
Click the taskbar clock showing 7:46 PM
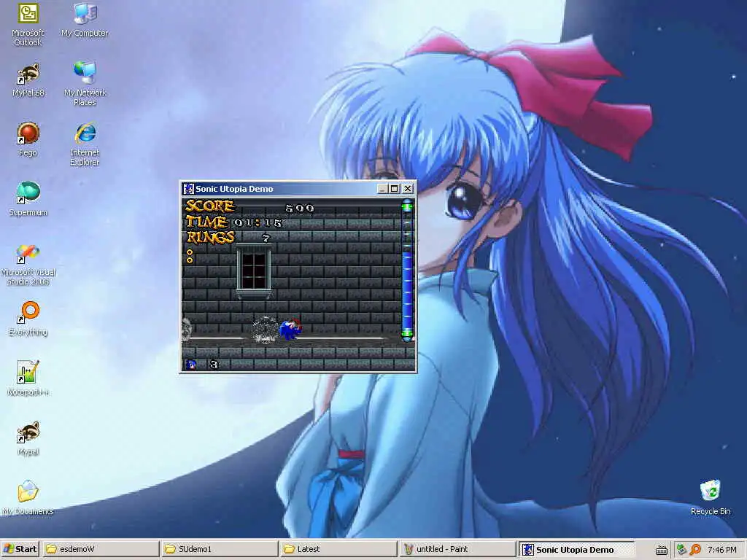pyautogui.click(x=722, y=550)
